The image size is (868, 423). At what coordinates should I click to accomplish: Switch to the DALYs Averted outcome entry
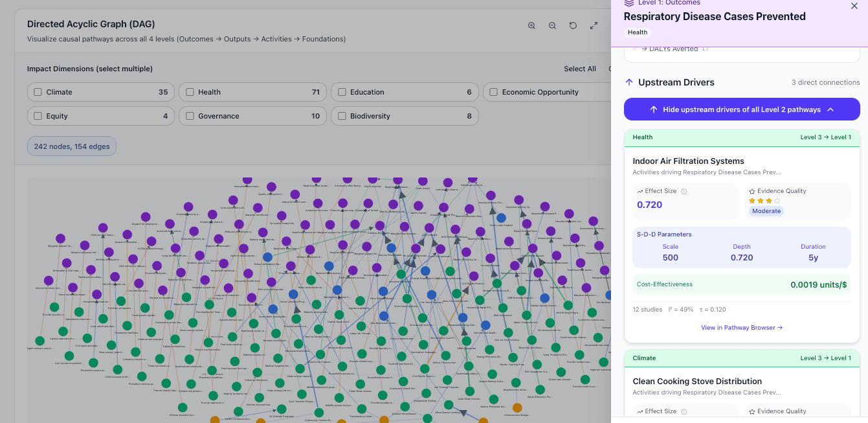coord(674,49)
